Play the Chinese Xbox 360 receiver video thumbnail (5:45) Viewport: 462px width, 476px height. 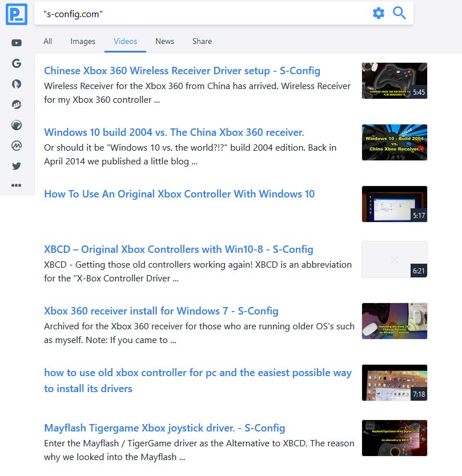(394, 80)
